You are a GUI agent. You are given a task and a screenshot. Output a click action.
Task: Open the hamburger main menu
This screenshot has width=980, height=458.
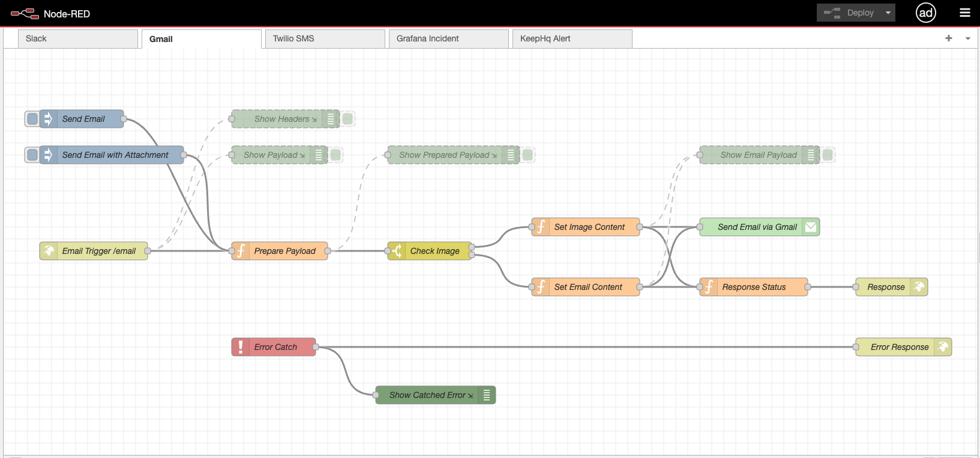tap(965, 13)
